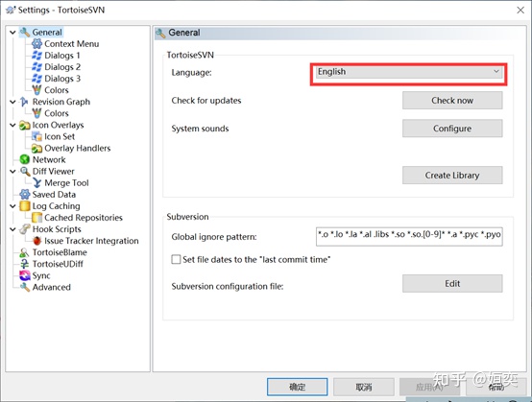The height and width of the screenshot is (402, 532).
Task: Click the Sync icon
Action: 24,275
